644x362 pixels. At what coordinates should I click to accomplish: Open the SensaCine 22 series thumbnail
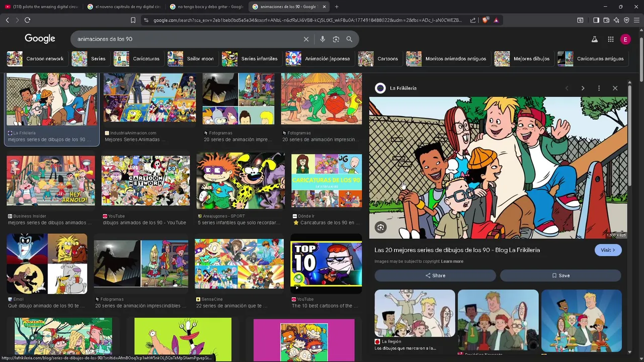[239, 264]
